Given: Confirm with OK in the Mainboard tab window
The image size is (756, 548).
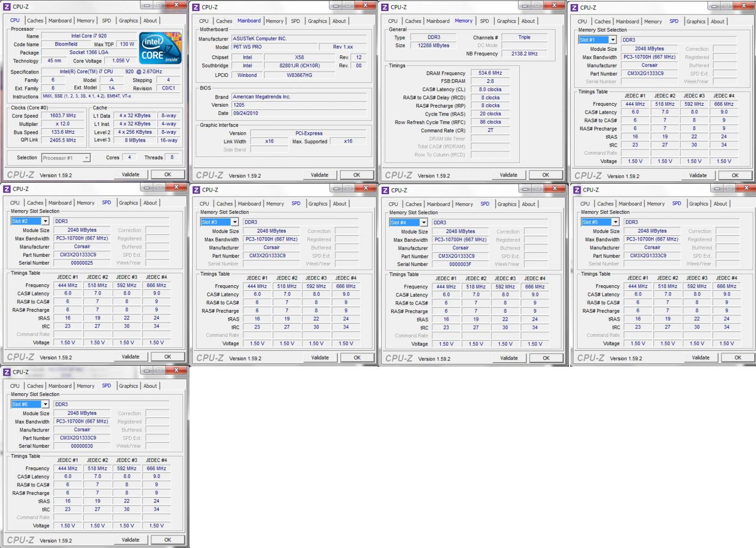Looking at the screenshot, I should [x=357, y=175].
